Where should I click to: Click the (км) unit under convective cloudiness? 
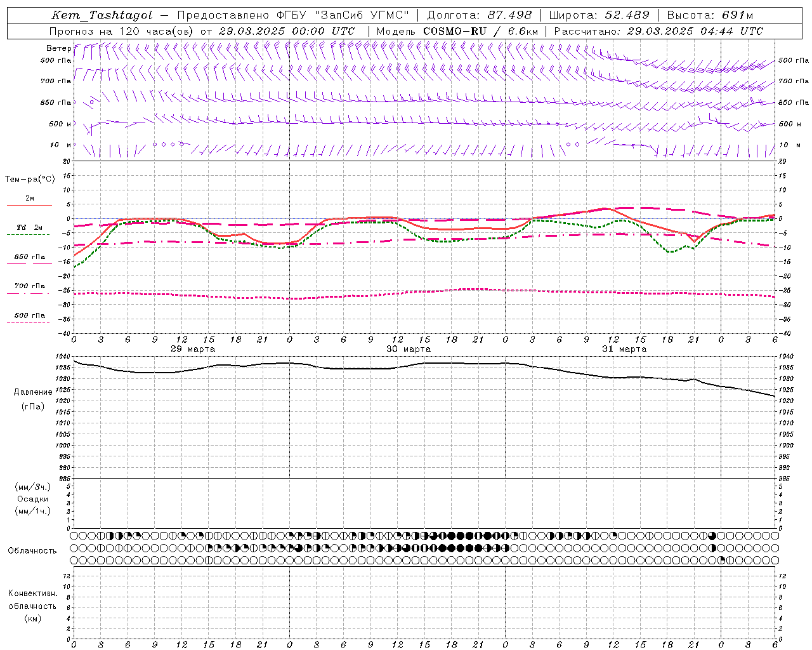tap(33, 618)
